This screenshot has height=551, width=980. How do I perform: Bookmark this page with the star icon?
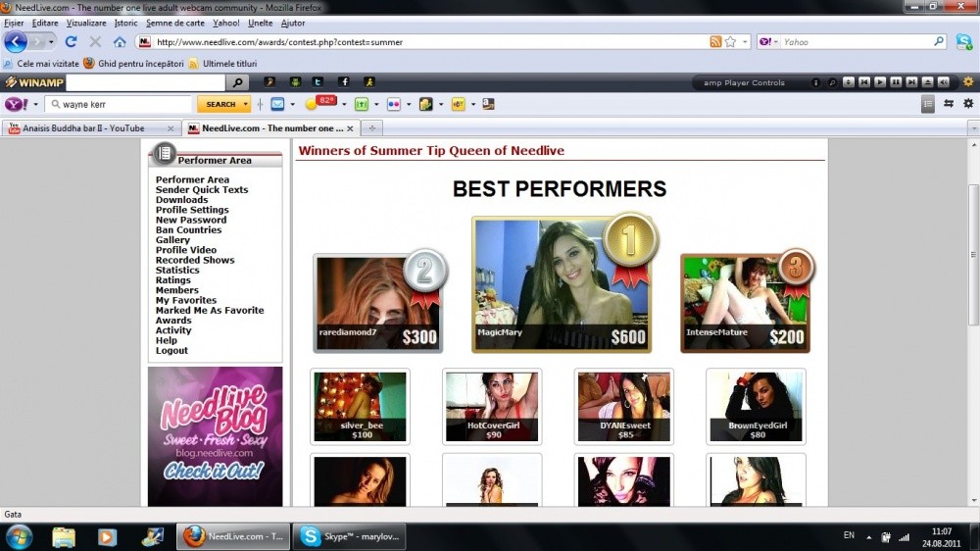point(731,42)
